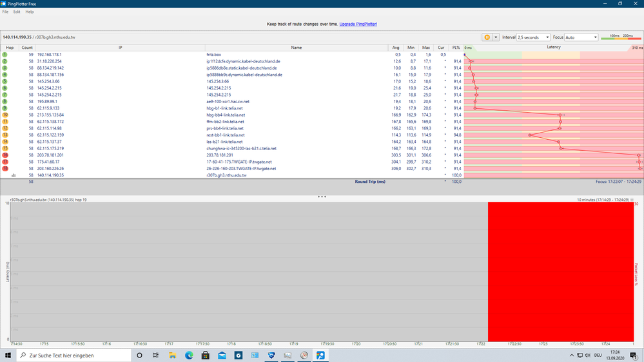644x362 pixels.
Task: Click the hop 1 green circle icon
Action: pos(5,55)
